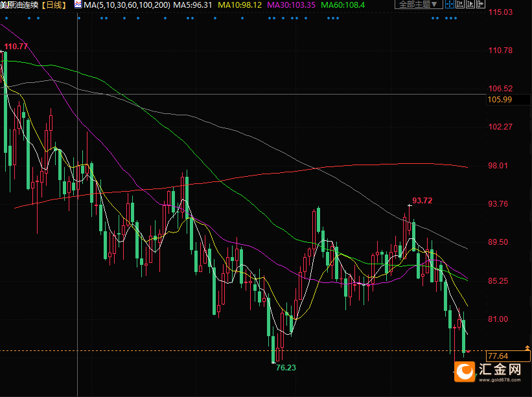Viewport: 532px width, 397px height.
Task: Click the 【日线】 period label
Action: (x=54, y=5)
